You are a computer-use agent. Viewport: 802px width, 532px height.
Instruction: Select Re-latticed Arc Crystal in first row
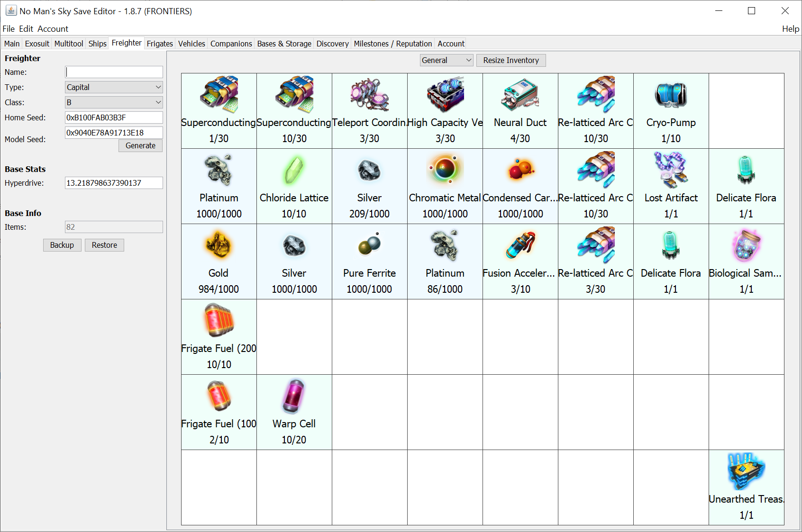coord(596,111)
